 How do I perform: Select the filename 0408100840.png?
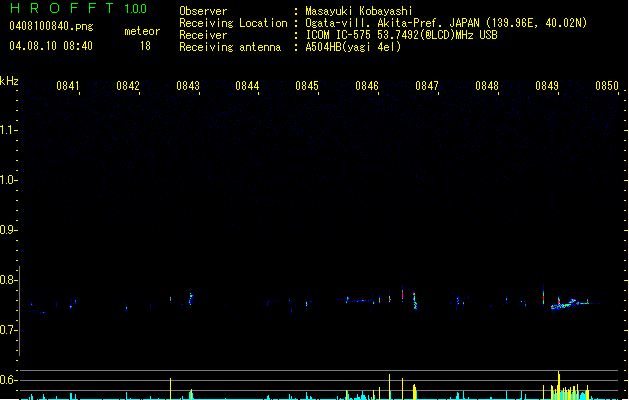tap(51, 26)
